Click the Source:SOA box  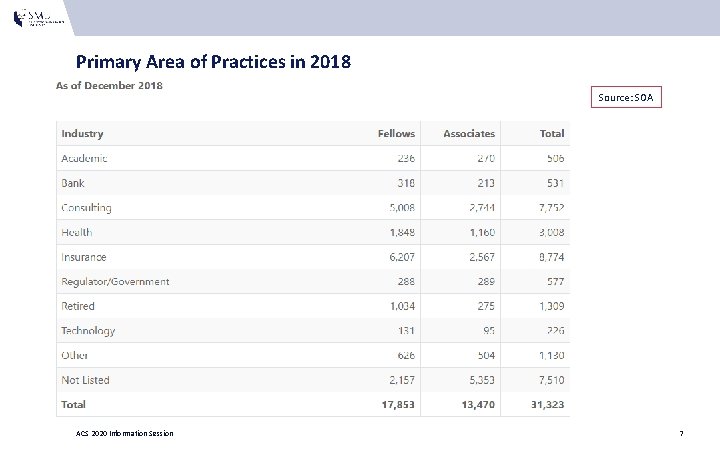626,97
